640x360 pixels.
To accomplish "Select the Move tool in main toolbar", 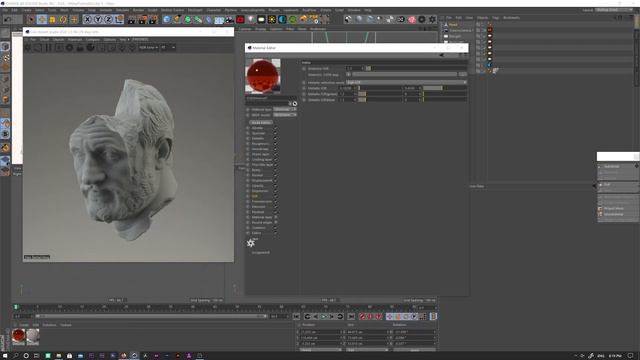I will pos(42,19).
